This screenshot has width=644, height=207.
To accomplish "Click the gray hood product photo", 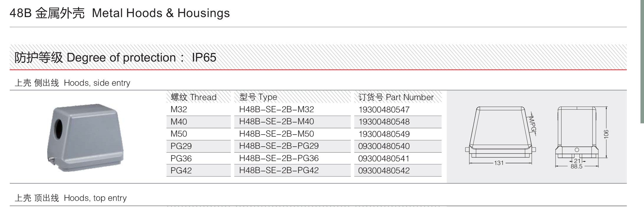I will tap(85, 137).
